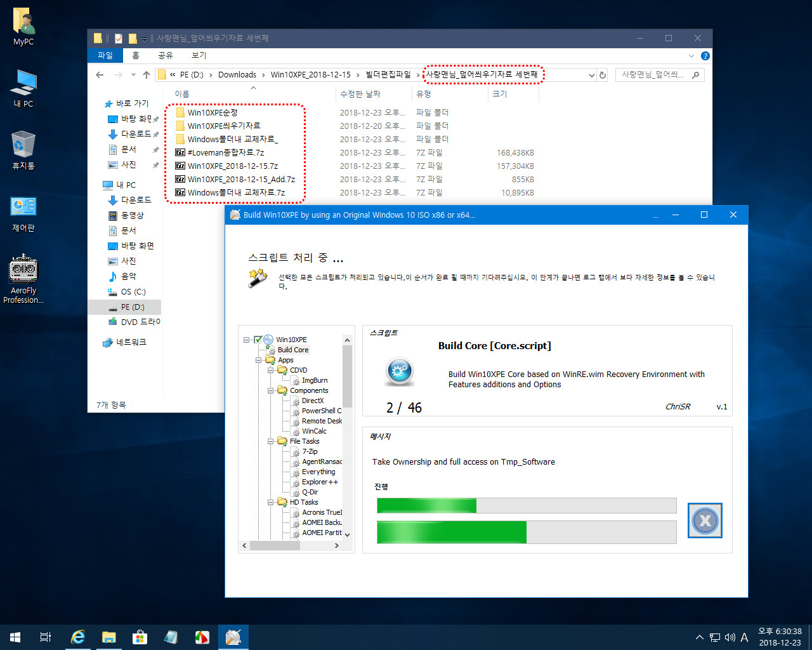Screen dimensions: 812x650
Task: Select Q-Dir in the script tree
Action: pos(310,492)
